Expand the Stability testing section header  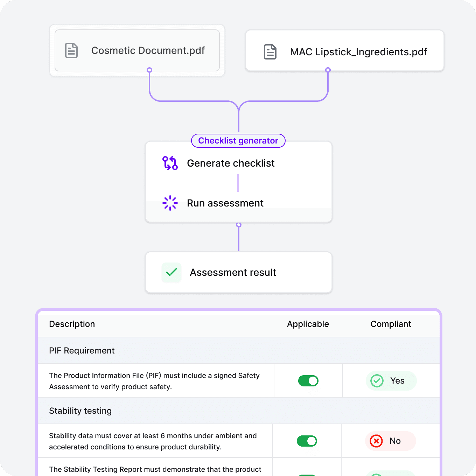[x=80, y=411]
